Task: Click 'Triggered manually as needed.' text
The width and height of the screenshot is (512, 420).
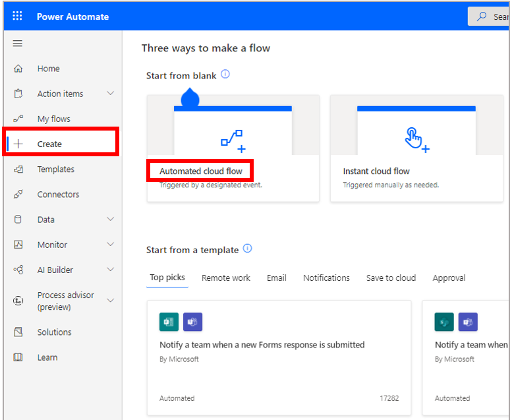Action: (x=391, y=185)
